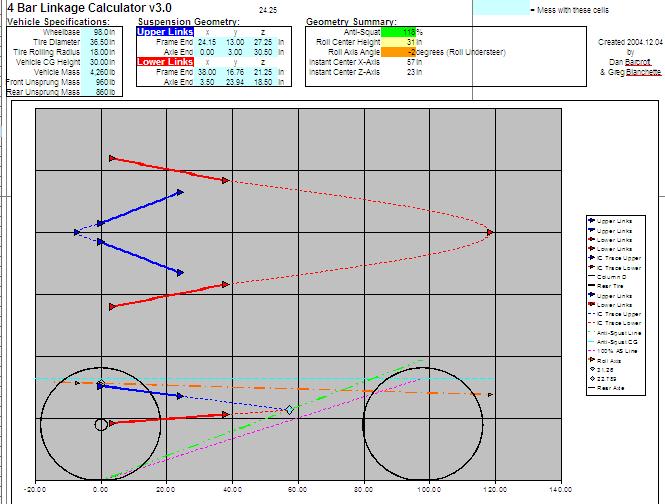Click the orange Roll Axis Angle cell
Image resolution: width=665 pixels, height=504 pixels.
click(x=398, y=52)
